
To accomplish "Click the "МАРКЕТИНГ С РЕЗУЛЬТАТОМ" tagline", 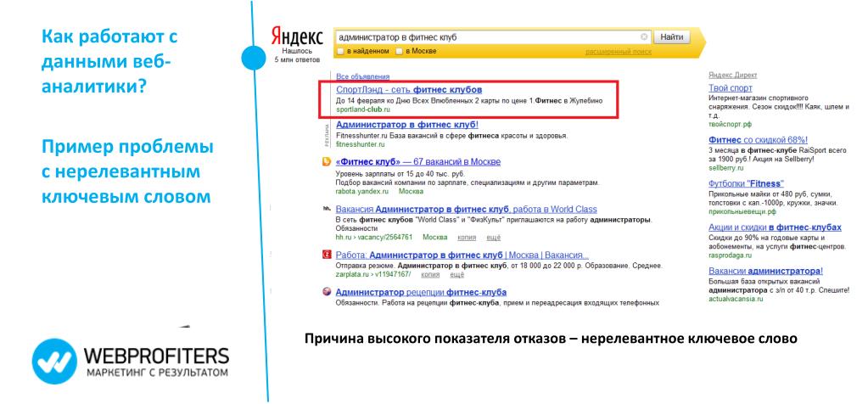I will pos(157,373).
